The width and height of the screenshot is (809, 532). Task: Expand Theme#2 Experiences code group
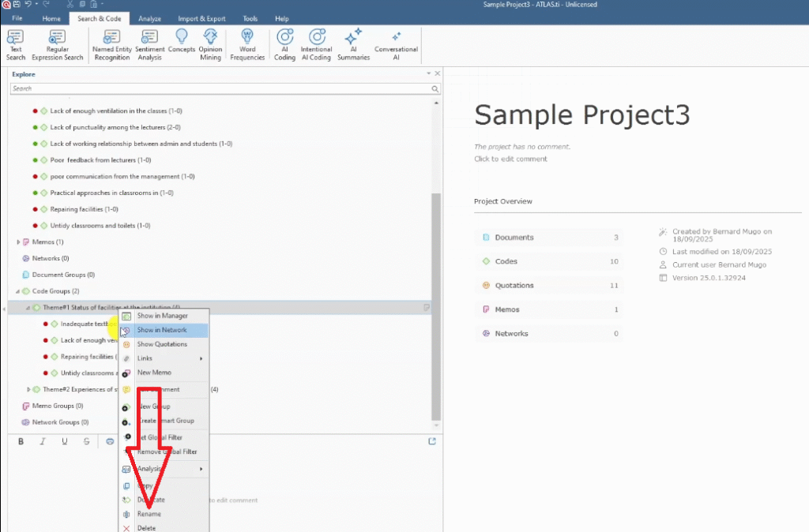tap(29, 389)
